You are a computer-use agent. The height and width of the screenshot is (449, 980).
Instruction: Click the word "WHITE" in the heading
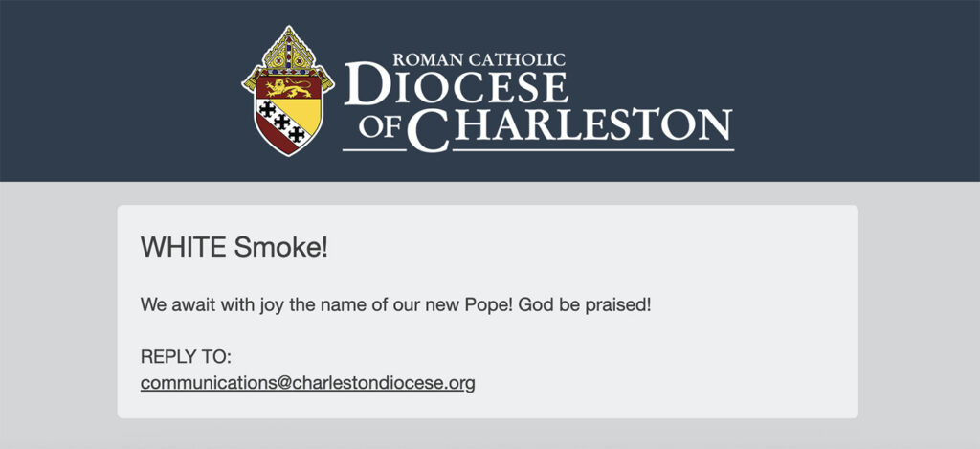pyautogui.click(x=183, y=248)
